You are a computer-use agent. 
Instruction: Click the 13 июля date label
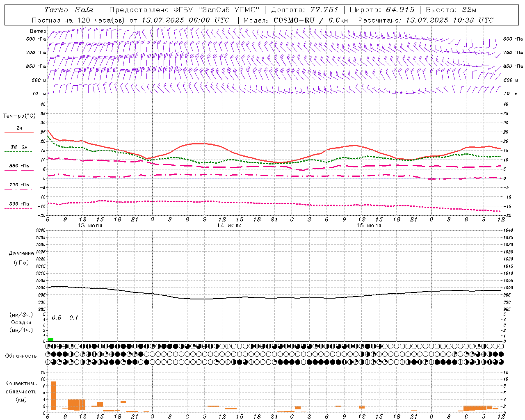tap(90, 226)
